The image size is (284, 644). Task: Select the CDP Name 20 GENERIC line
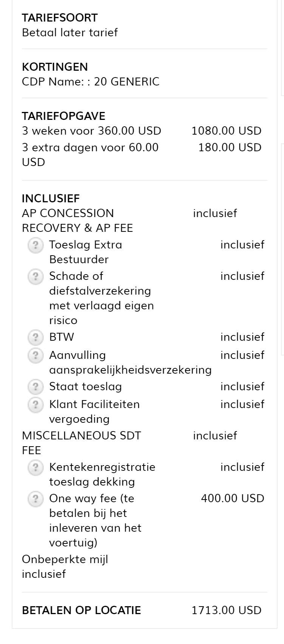coord(91,82)
